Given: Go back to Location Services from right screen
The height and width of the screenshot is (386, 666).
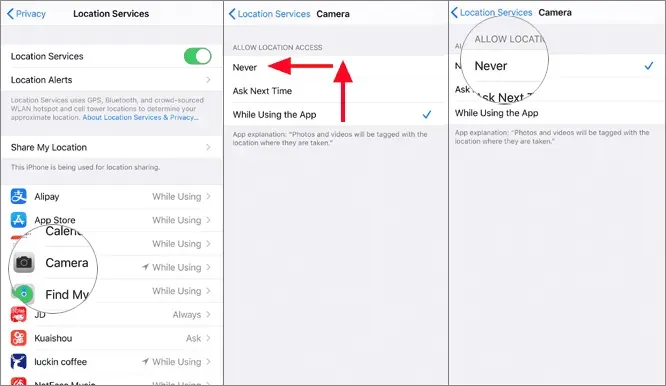Looking at the screenshot, I should click(491, 12).
